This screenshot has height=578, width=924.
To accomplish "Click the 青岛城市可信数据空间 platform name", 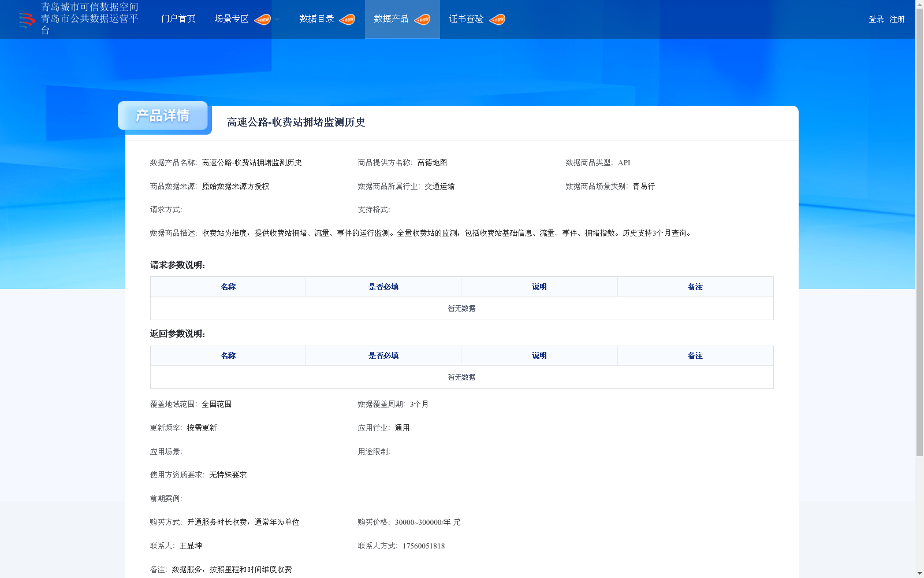I will (x=89, y=8).
